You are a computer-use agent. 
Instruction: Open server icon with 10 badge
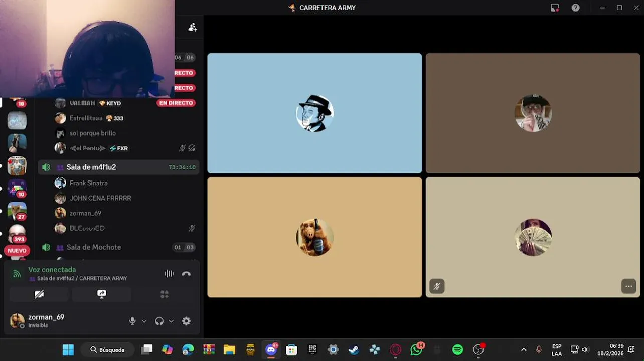point(17,189)
